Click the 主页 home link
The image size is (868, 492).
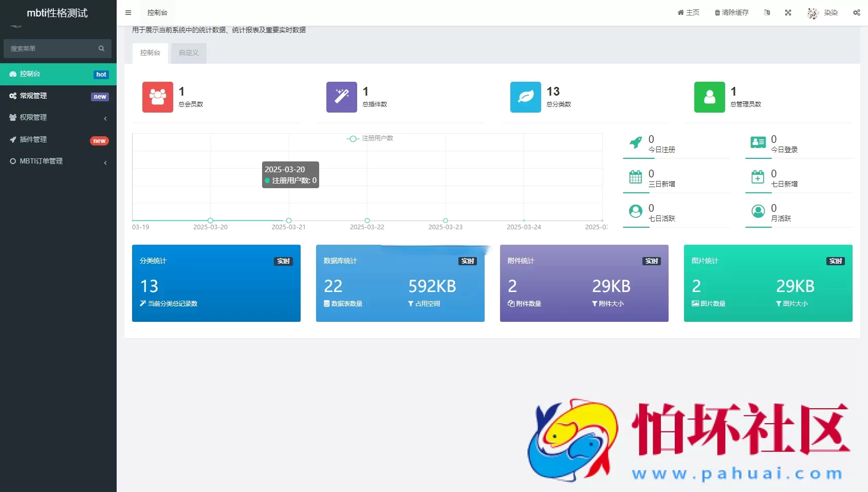pyautogui.click(x=689, y=13)
